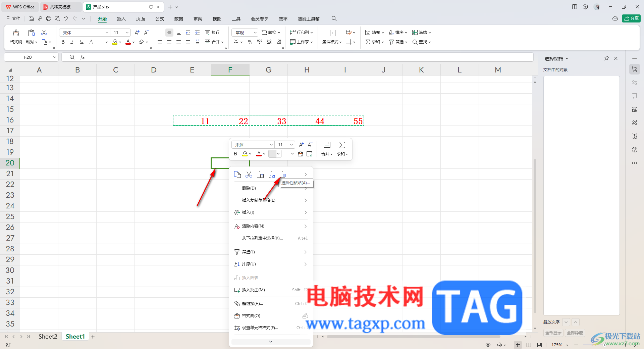Viewport: 644px width, 349px height.
Task: Select cell containing 33
Action: click(268, 120)
